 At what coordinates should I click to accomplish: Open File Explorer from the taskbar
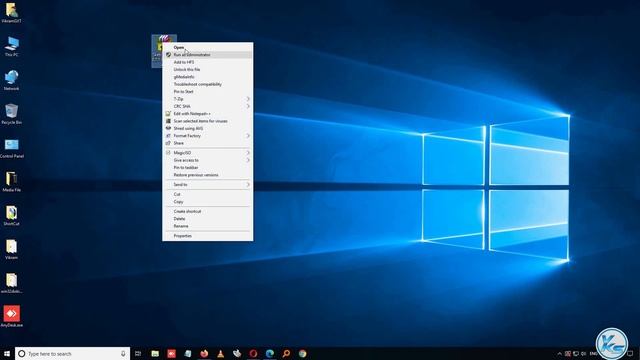pos(155,353)
